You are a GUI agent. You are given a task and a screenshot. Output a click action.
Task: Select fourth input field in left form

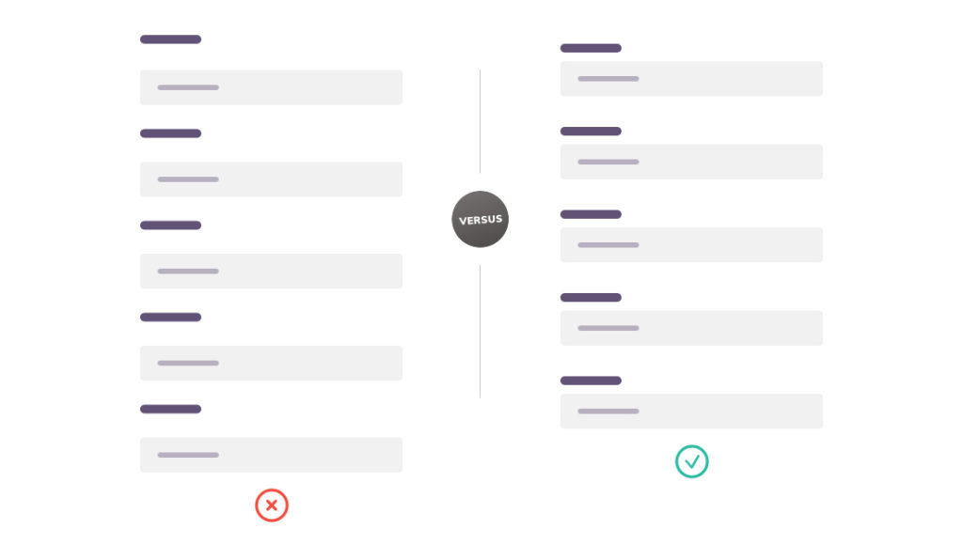(x=272, y=363)
